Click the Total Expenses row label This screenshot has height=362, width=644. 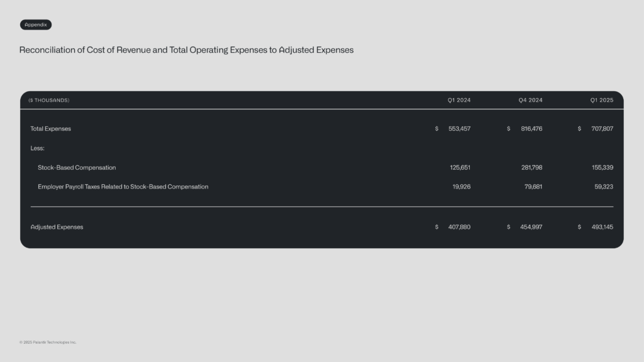pos(50,128)
